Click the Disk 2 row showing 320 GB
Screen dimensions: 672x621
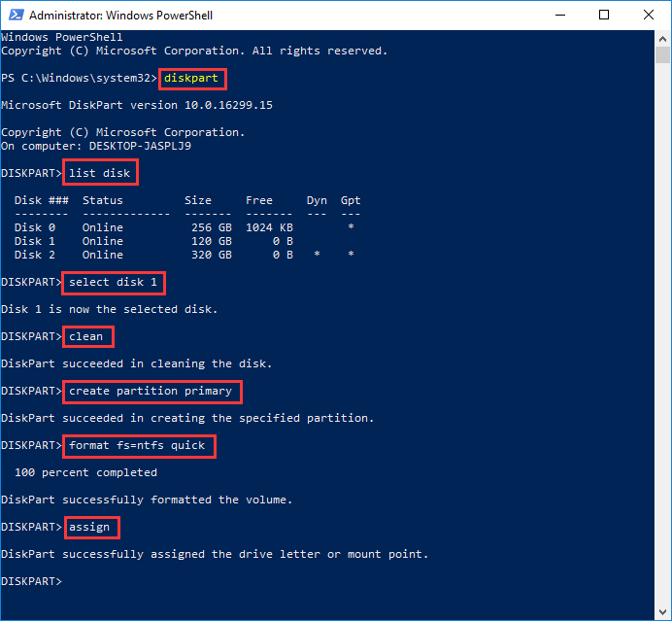click(185, 255)
